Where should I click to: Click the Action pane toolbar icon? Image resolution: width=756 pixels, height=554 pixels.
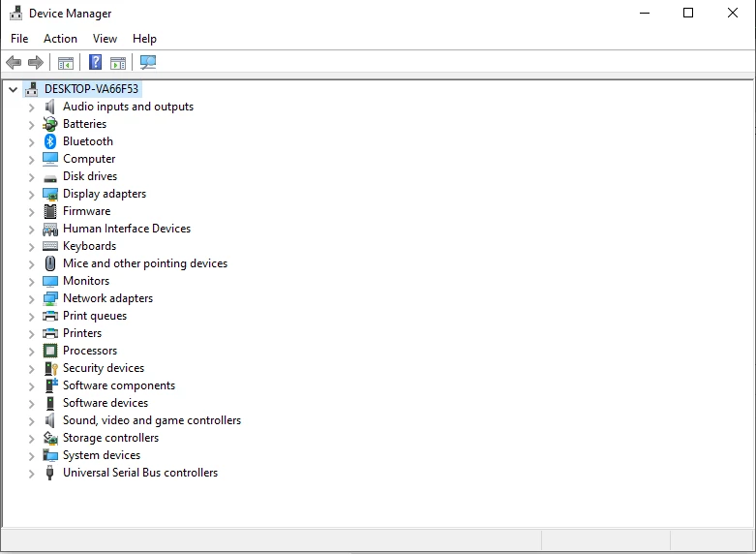118,63
